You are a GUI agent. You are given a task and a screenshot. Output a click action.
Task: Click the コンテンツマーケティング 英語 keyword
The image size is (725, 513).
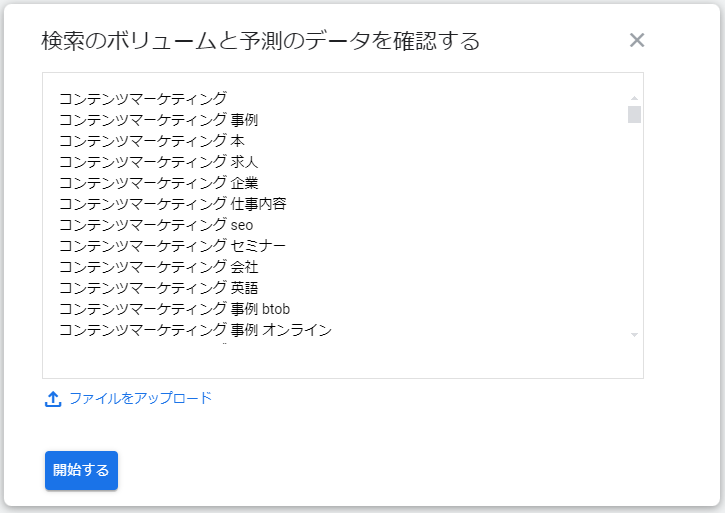click(x=158, y=287)
